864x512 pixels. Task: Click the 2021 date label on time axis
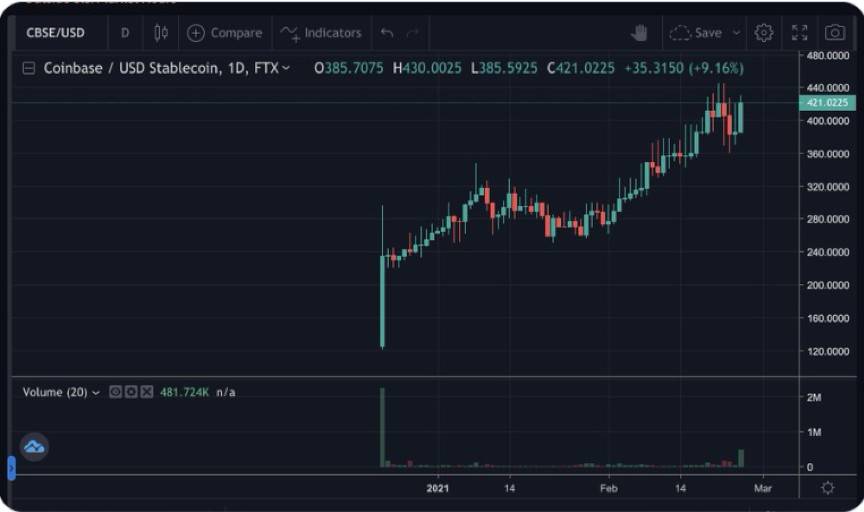pos(438,488)
